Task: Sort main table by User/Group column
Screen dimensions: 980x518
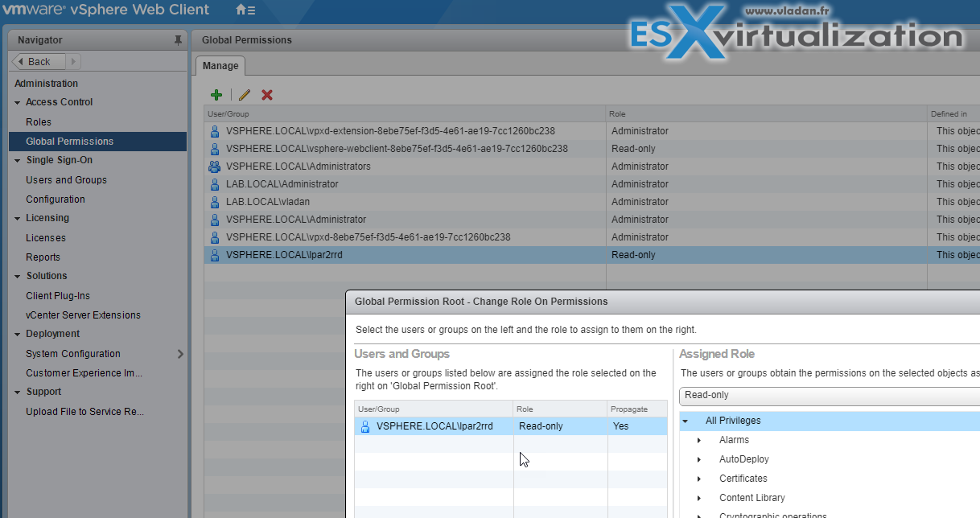Action: click(405, 114)
